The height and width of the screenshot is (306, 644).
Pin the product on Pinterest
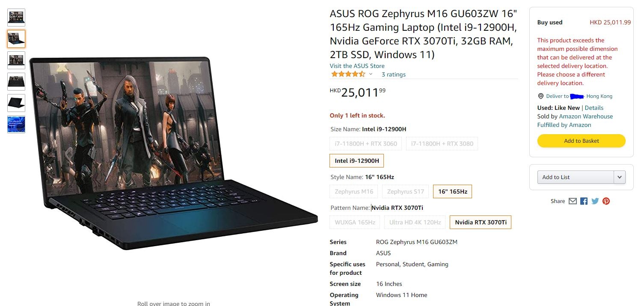[606, 201]
